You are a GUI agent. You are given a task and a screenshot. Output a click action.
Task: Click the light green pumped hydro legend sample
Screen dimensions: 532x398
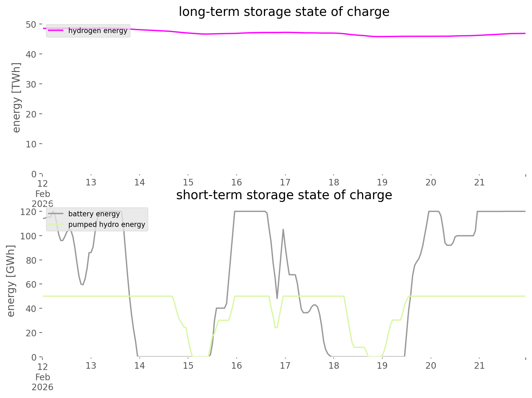pyautogui.click(x=56, y=224)
